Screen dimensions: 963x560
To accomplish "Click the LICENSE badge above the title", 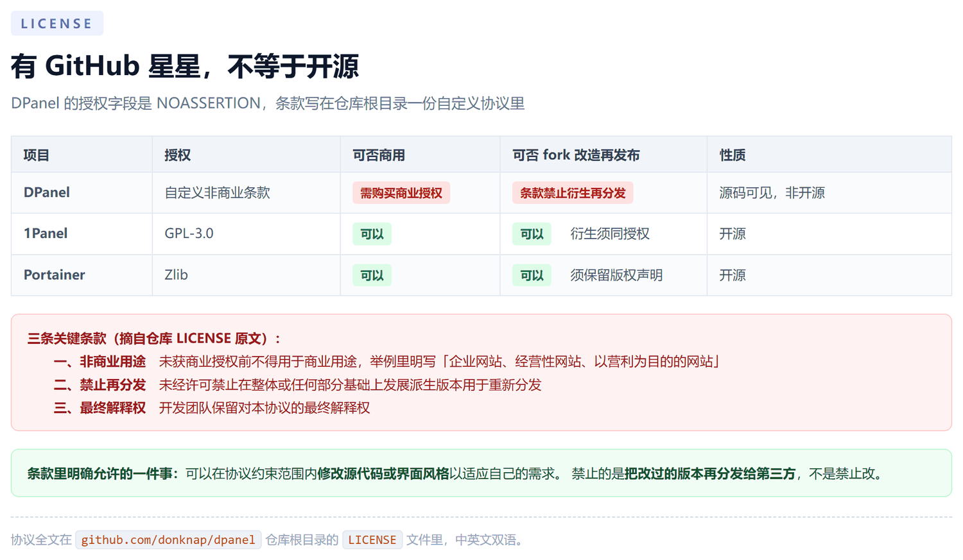I will click(x=57, y=23).
